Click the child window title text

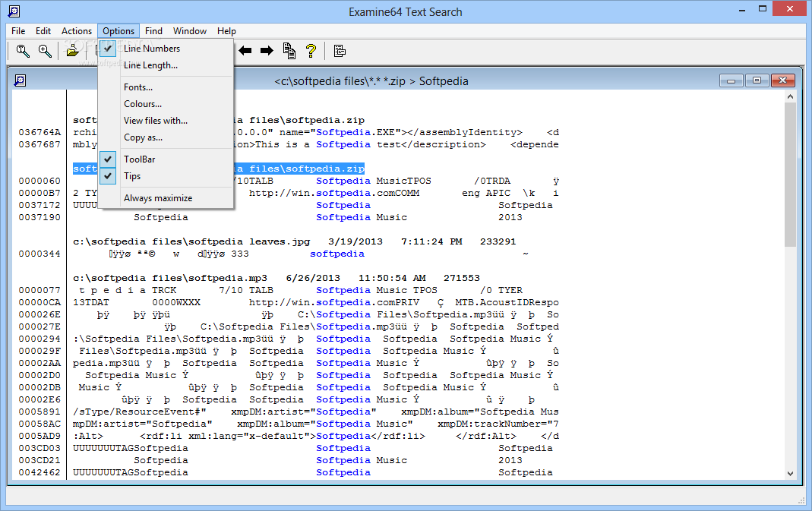pyautogui.click(x=371, y=81)
